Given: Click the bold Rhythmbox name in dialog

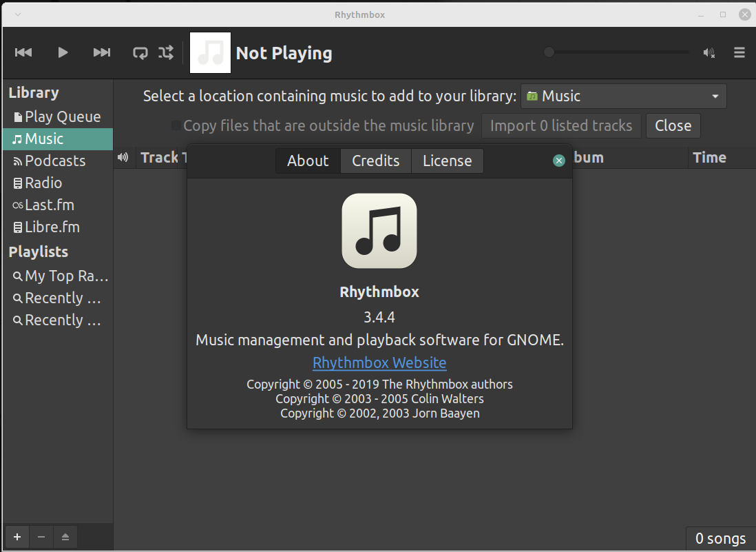Looking at the screenshot, I should coord(379,292).
